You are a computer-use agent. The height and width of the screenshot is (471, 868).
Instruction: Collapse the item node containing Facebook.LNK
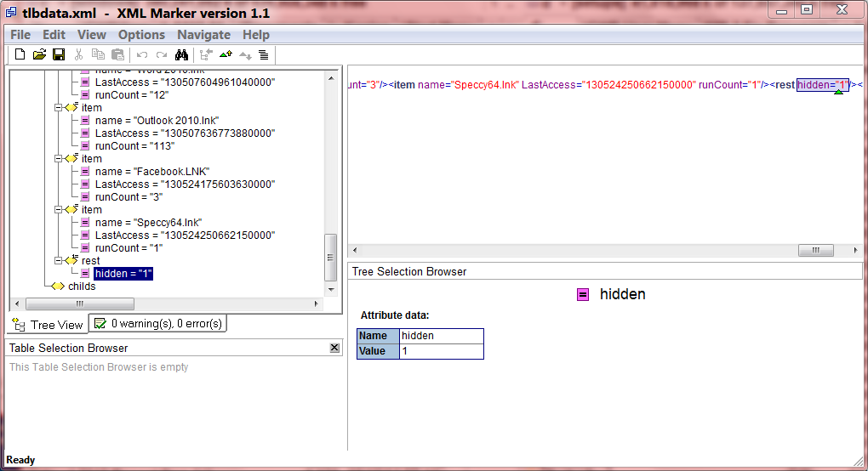click(58, 159)
